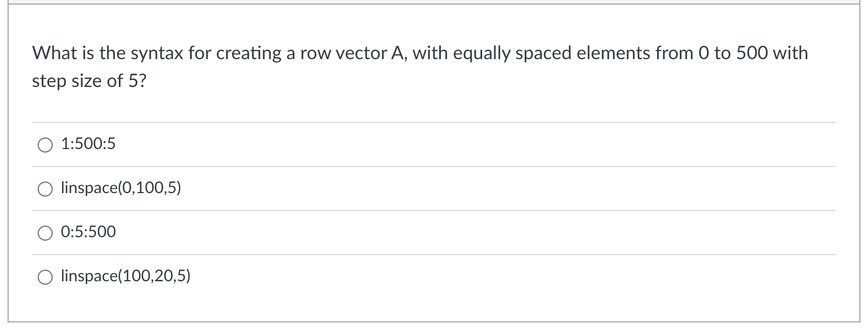Click empty space right of 0:5:500 row
Viewport: 868px width, 330px height.
(x=475, y=233)
